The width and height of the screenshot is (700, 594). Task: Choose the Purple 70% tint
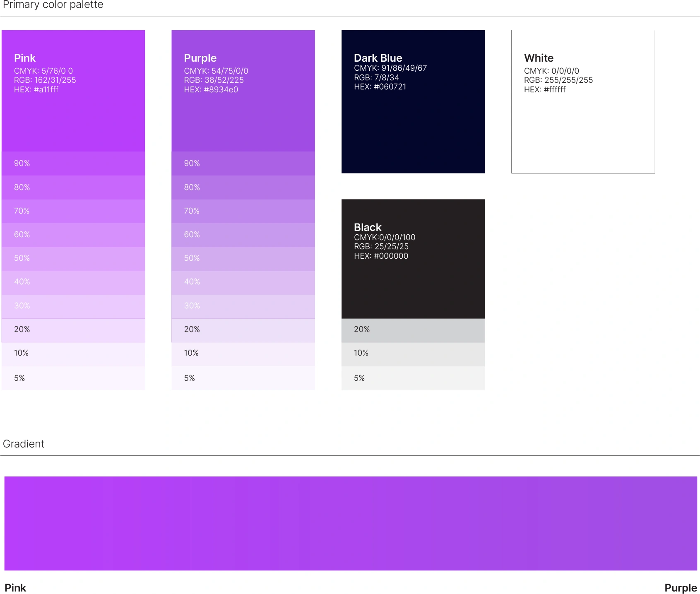point(243,211)
